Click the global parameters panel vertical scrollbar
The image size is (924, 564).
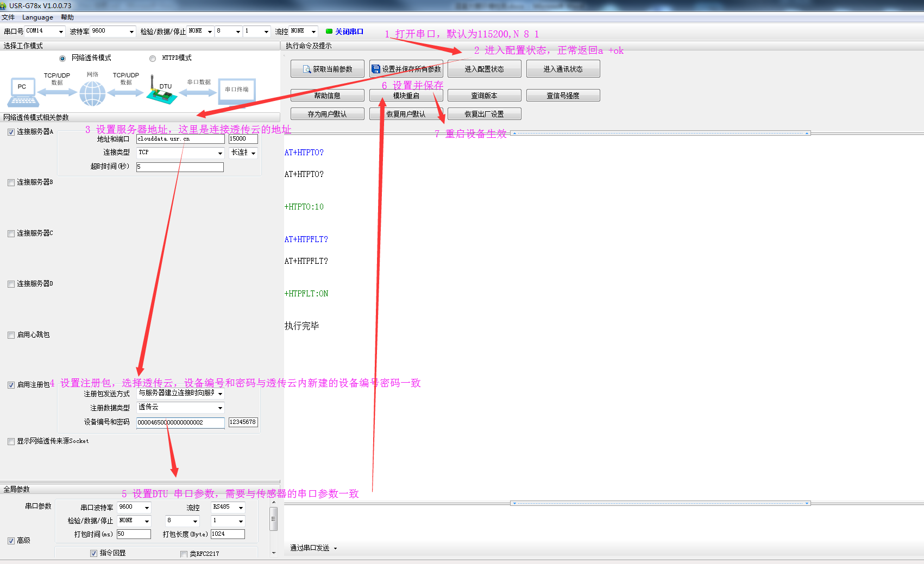tap(274, 519)
